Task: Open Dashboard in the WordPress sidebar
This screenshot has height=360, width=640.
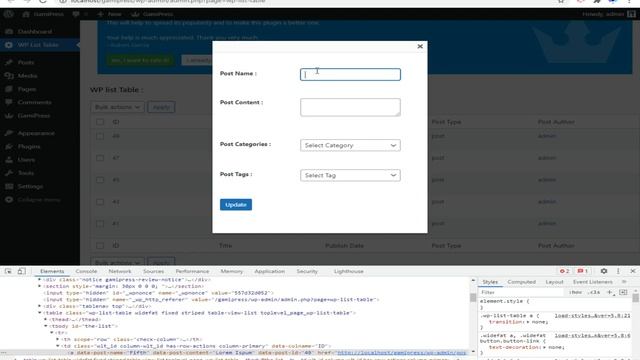Action: tap(35, 31)
